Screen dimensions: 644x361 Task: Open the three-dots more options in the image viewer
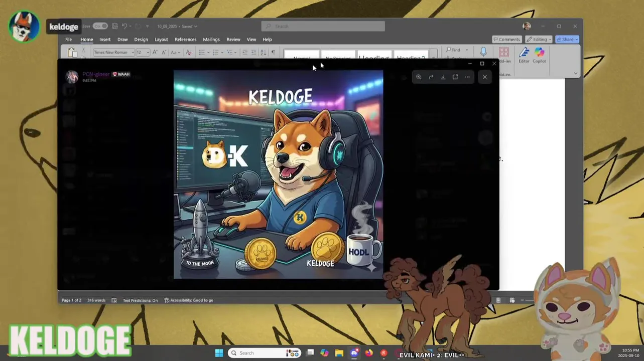click(467, 77)
